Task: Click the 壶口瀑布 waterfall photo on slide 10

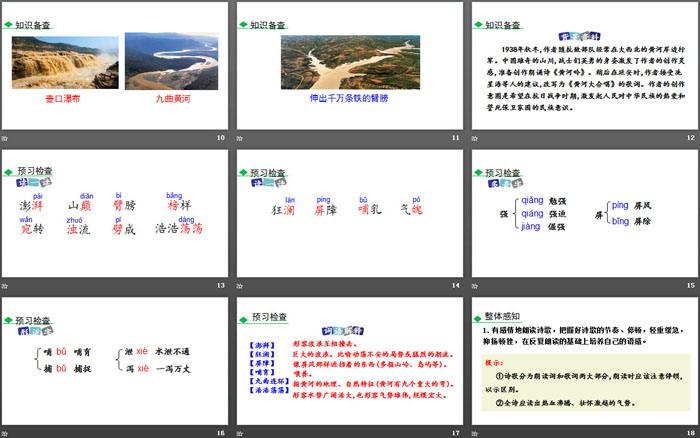Action: point(66,60)
